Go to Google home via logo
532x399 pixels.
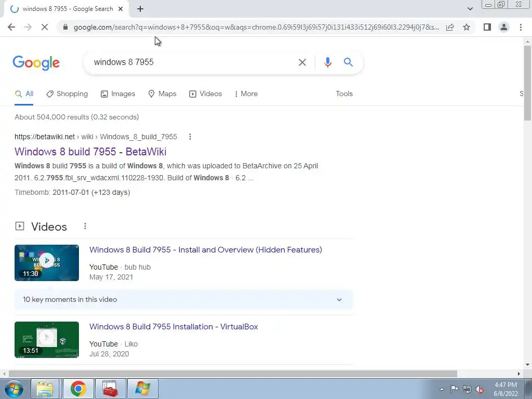coord(36,63)
